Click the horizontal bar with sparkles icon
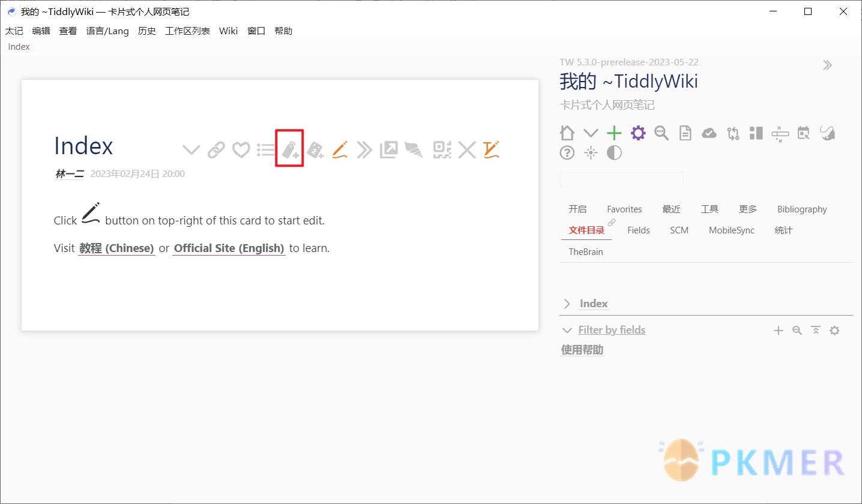The height and width of the screenshot is (504, 862). click(780, 134)
